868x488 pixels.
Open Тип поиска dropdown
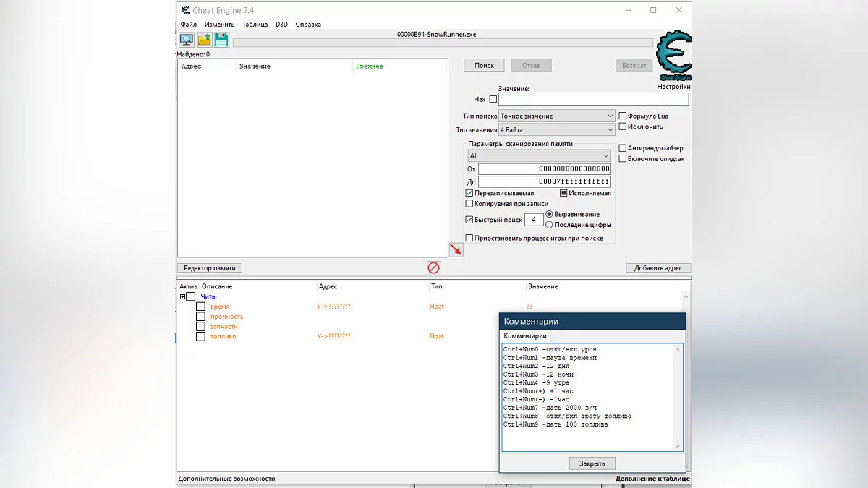pyautogui.click(x=557, y=116)
